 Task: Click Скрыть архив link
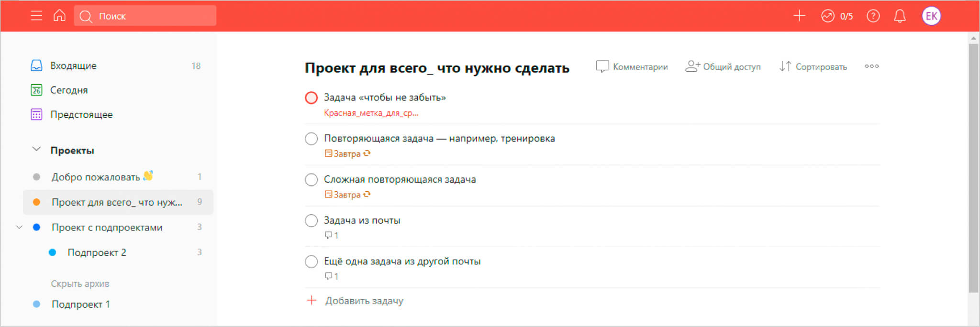[x=80, y=283]
